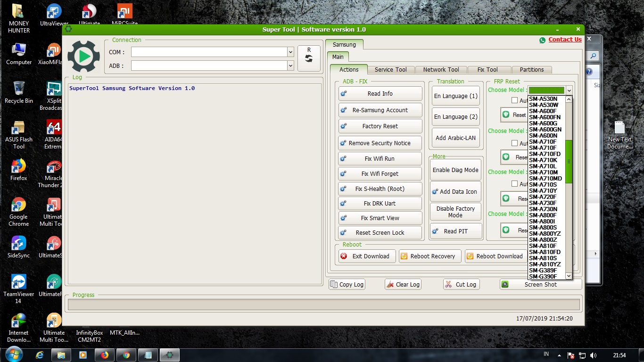
Task: Click Fix Wifi Forget
Action: coord(380,174)
